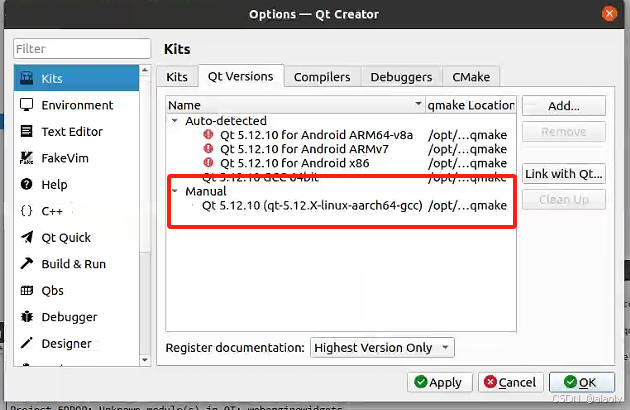Click the qmake Location column header

470,105
